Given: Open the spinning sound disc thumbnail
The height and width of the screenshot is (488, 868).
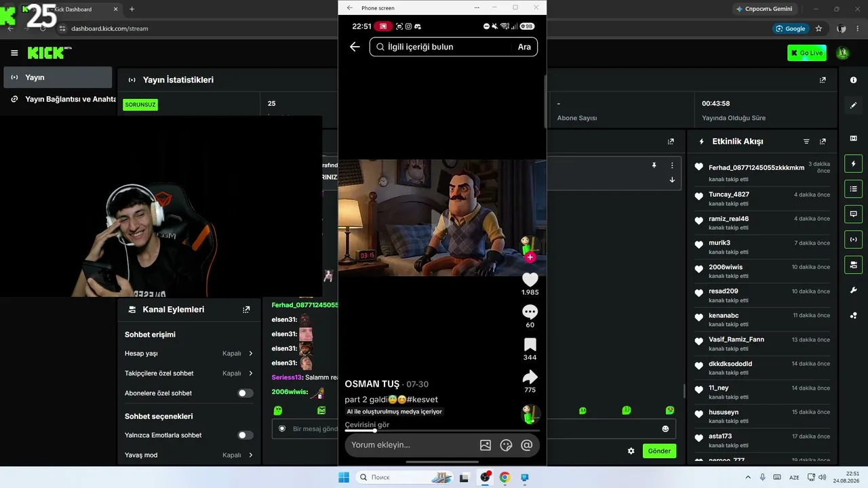Looking at the screenshot, I should 530,414.
